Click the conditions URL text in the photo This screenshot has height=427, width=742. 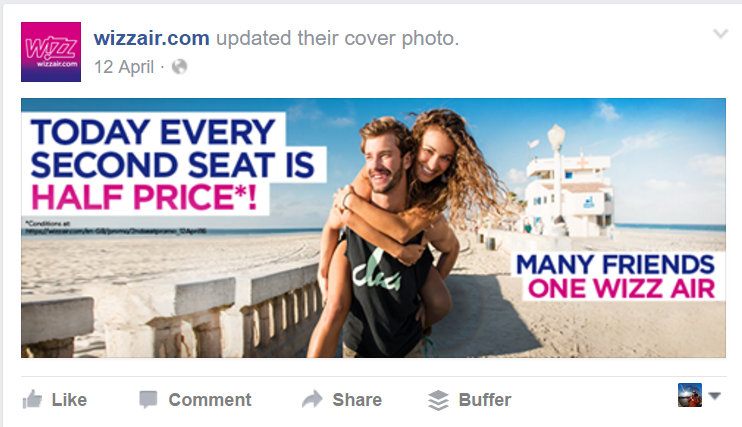(x=116, y=231)
